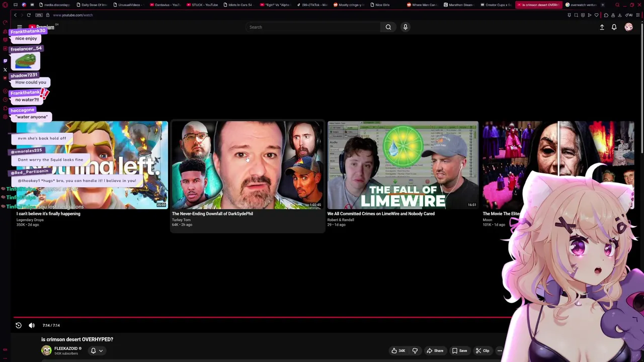Open Robert & Randall channel name
Viewport: 644px width, 362px height.
[341, 220]
